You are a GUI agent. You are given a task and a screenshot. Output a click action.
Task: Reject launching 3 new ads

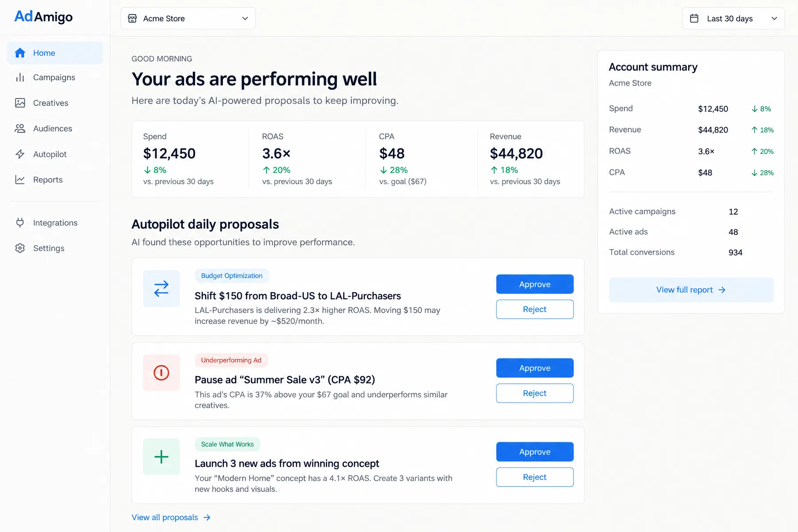pos(535,477)
